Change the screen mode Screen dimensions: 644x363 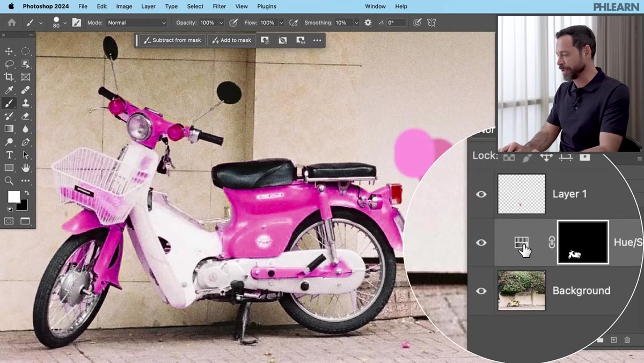click(25, 221)
